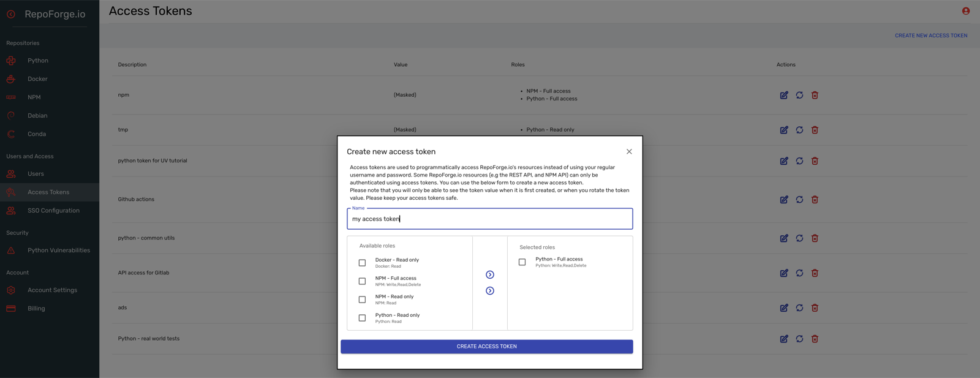Click CREATE NEW ACCESS TOKEN link
This screenshot has width=980, height=378.
tap(931, 36)
